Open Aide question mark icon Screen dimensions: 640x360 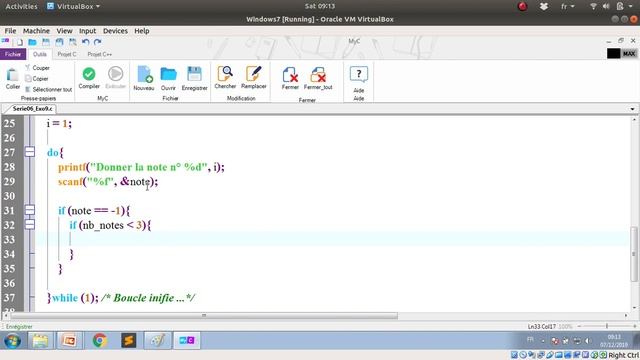coord(359,75)
